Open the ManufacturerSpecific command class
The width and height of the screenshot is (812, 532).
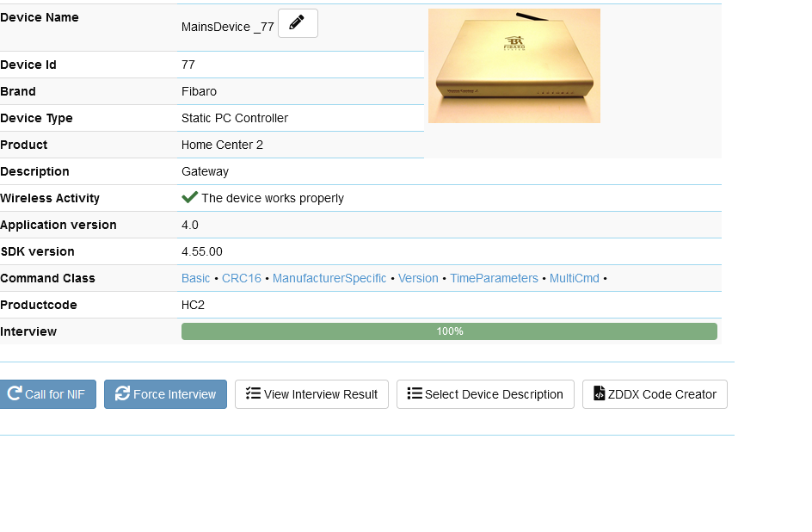click(329, 278)
